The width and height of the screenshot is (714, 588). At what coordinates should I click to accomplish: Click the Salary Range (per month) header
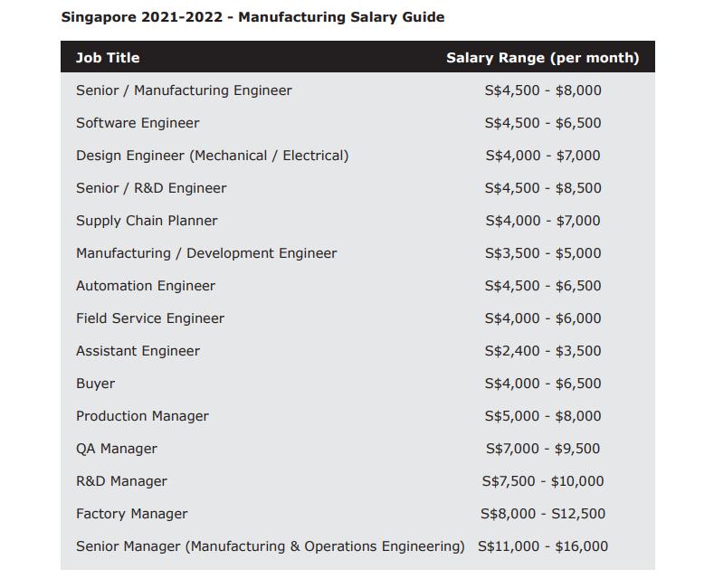coord(542,58)
